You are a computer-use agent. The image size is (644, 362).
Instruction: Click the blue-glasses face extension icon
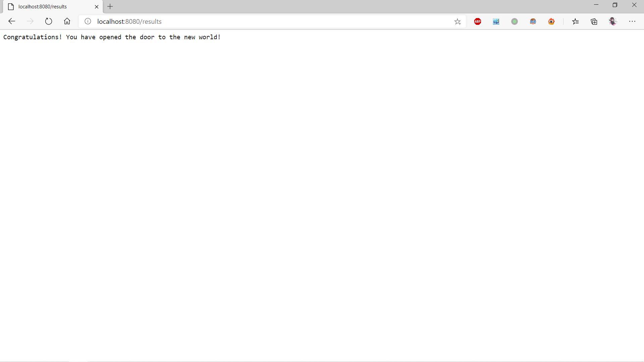tap(533, 21)
